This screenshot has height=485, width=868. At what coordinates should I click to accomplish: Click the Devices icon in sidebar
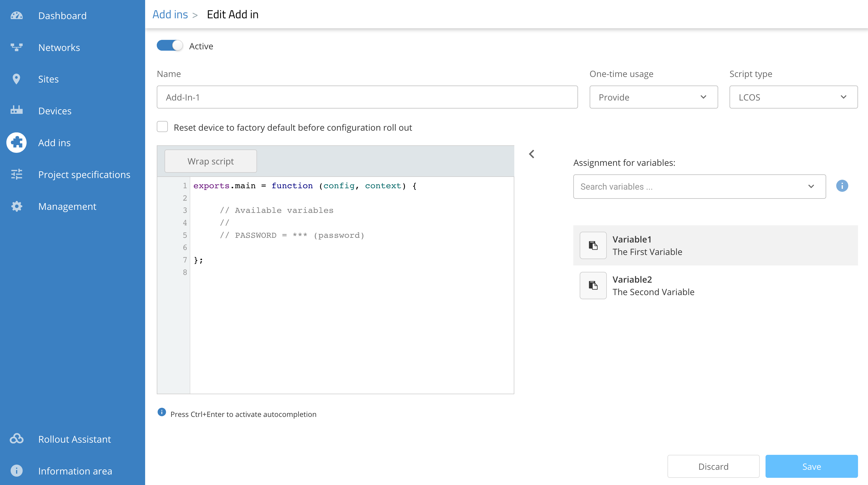point(17,110)
